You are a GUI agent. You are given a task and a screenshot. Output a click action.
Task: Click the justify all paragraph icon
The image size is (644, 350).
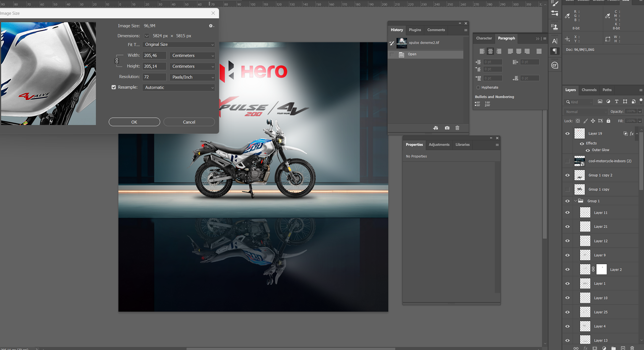pyautogui.click(x=539, y=51)
